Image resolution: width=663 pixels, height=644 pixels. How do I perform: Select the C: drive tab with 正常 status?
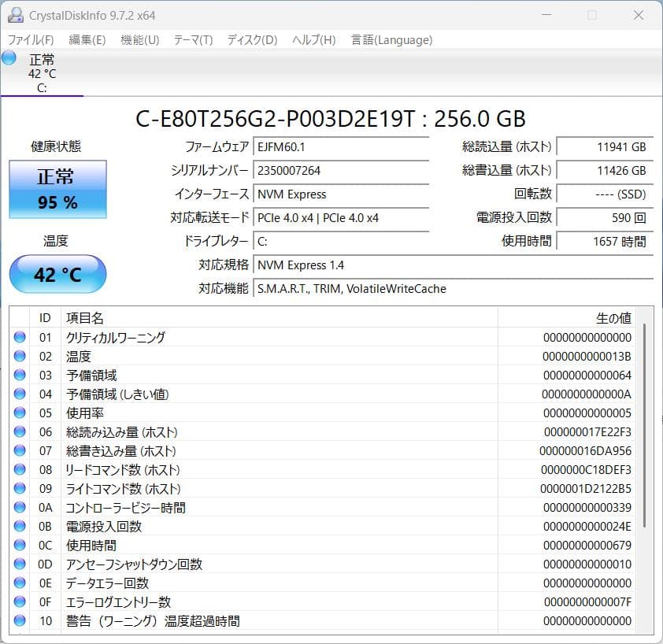click(x=42, y=72)
